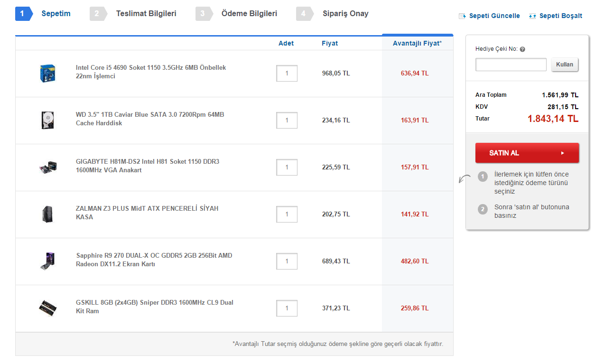Click the Zalman Z3 Plus case image
This screenshot has width=595, height=364.
tap(48, 214)
